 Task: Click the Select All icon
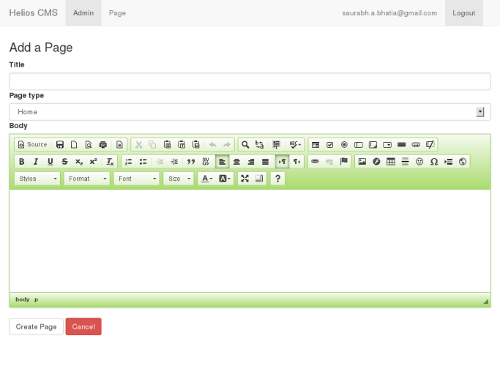(x=276, y=145)
